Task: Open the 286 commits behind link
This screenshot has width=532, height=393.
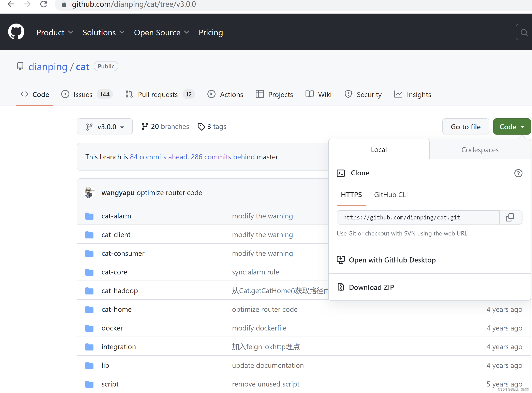Action: (222, 157)
